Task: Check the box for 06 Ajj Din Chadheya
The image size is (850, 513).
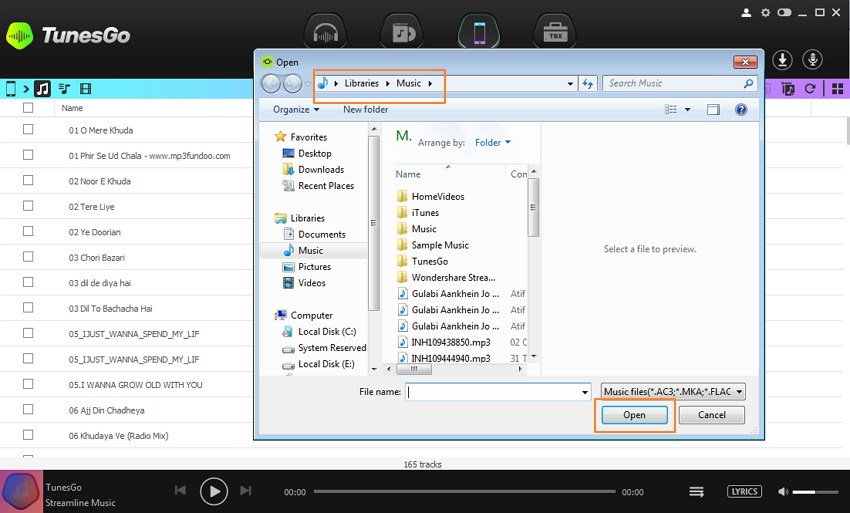Action: pos(28,409)
